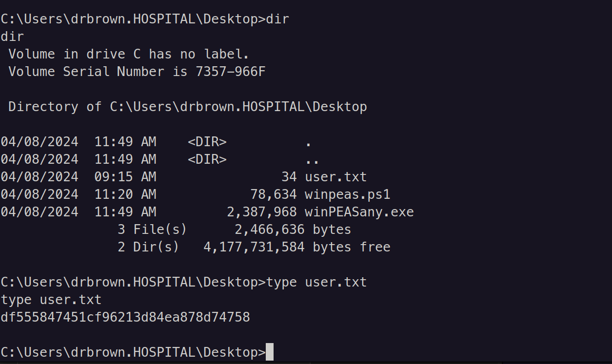Click winPEASany.exe in the directory listing

(x=359, y=212)
